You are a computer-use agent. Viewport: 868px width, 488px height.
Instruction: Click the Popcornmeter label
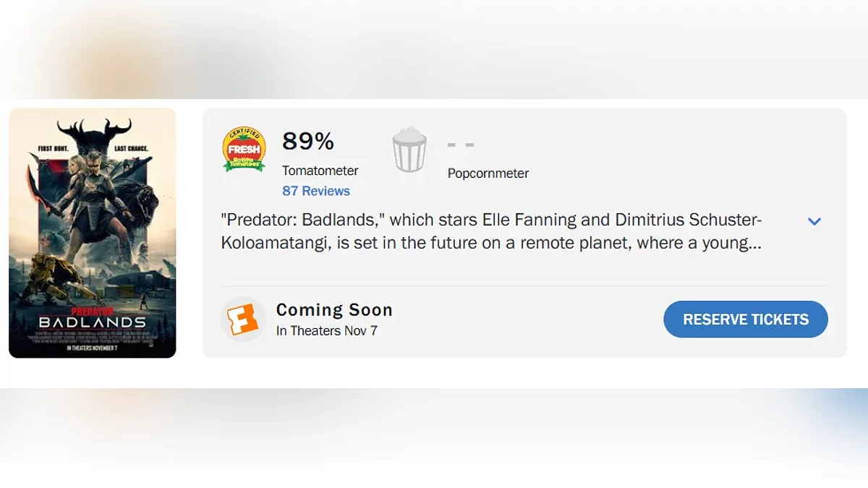[488, 174]
